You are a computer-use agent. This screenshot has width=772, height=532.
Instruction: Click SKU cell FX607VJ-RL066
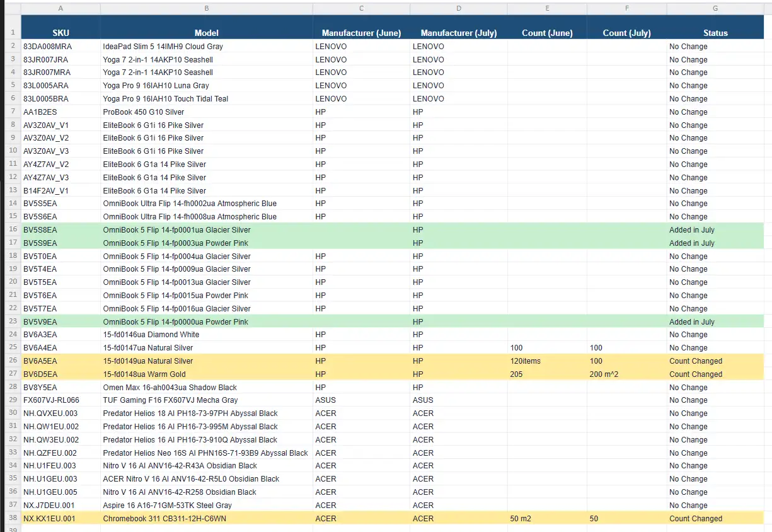coord(60,400)
